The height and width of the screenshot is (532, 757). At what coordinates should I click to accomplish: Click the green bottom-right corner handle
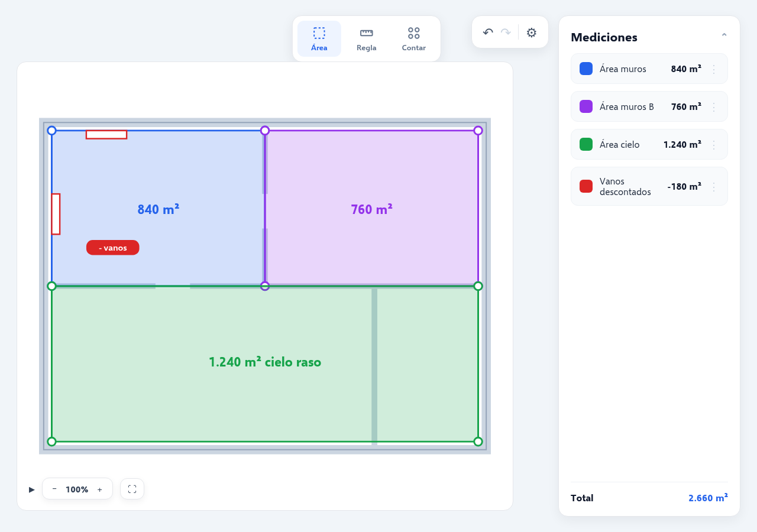[x=478, y=442]
